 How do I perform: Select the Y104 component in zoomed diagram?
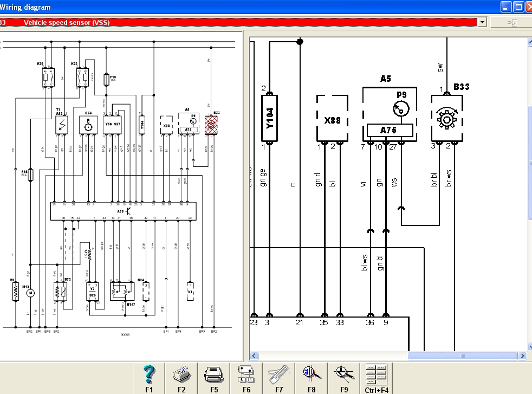tap(270, 118)
